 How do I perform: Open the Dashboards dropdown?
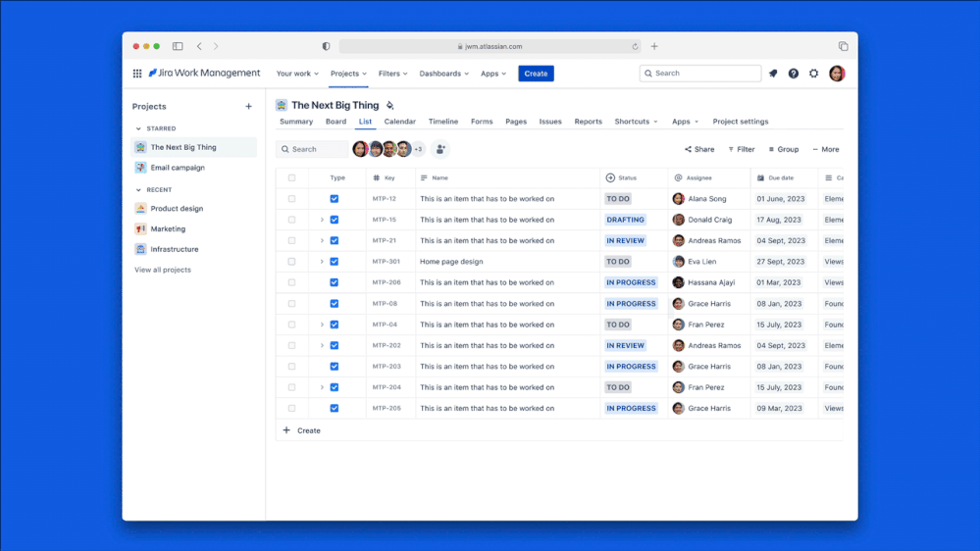point(443,74)
